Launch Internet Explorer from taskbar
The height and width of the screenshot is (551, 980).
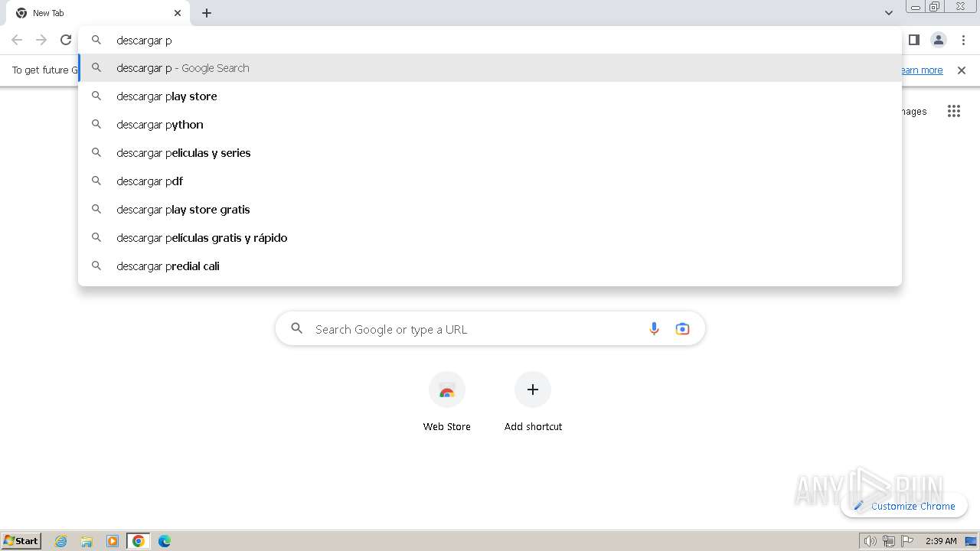tap(61, 541)
